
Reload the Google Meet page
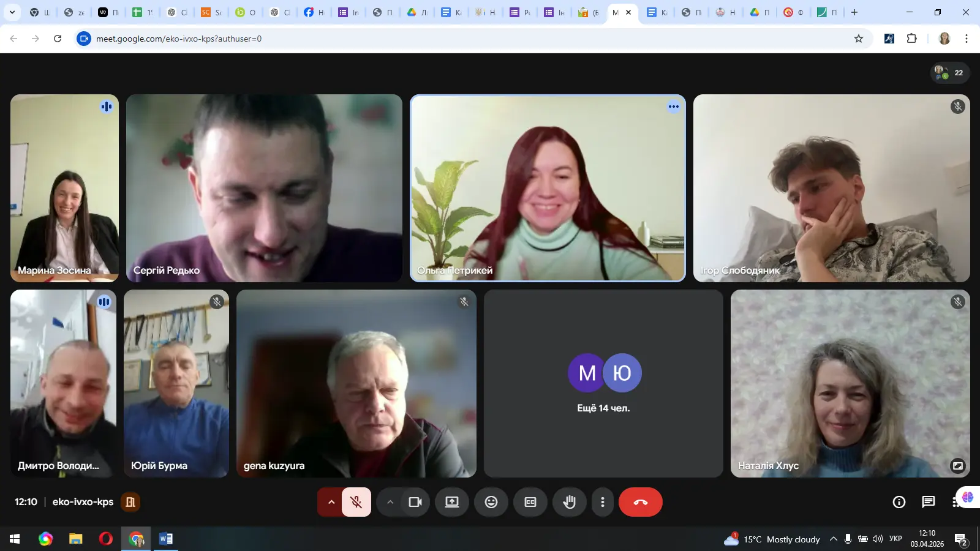(x=58, y=39)
